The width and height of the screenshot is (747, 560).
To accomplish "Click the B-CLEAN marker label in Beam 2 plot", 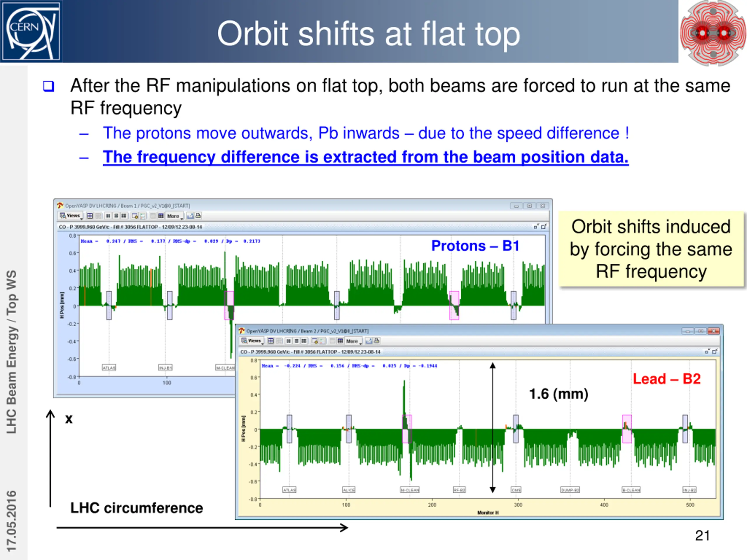I will pyautogui.click(x=631, y=490).
